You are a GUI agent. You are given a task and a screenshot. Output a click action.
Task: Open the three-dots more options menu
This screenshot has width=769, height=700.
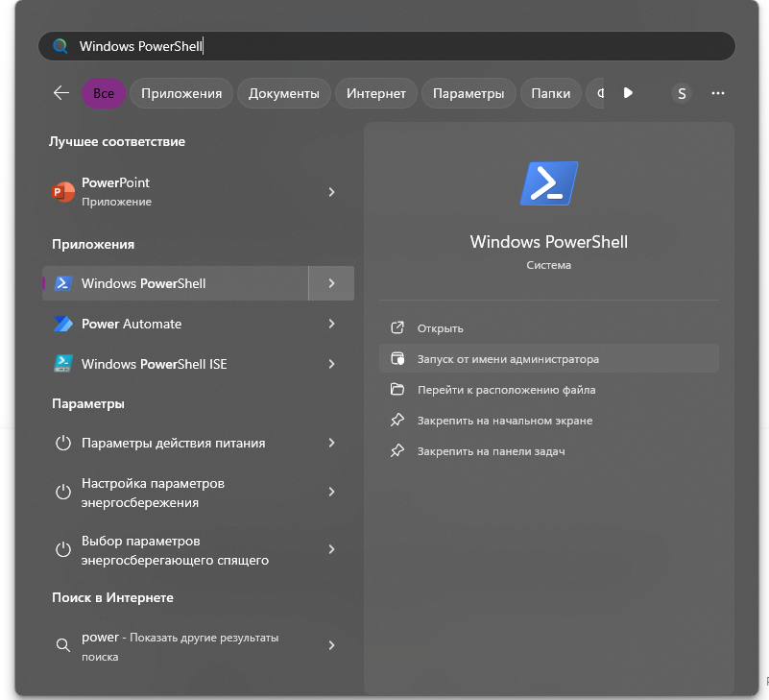coord(717,93)
